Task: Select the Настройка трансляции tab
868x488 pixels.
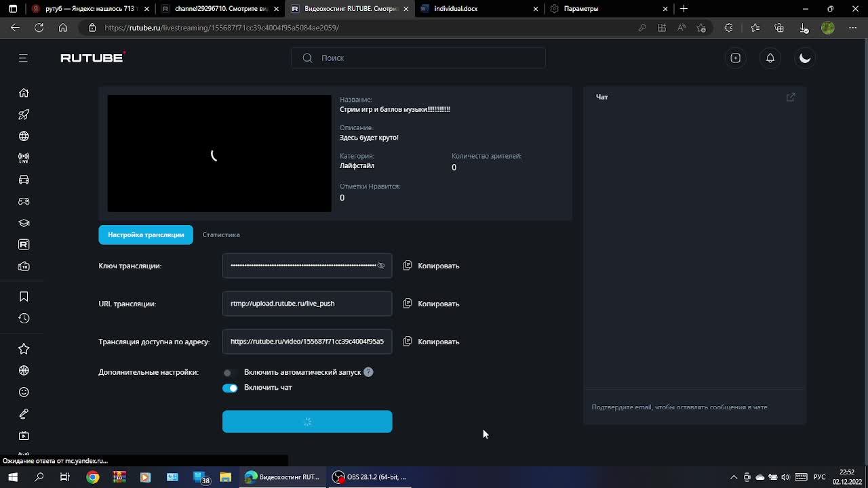Action: coord(146,235)
